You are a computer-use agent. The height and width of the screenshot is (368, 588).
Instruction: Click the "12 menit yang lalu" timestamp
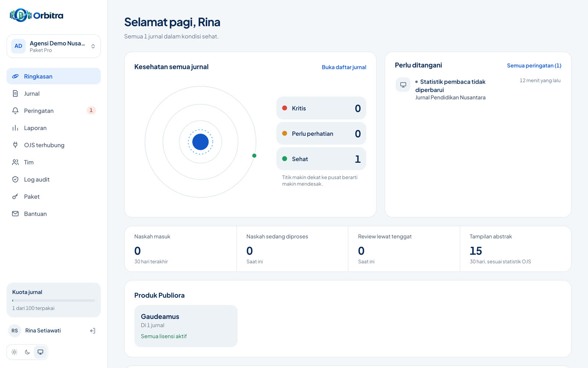[x=540, y=81]
